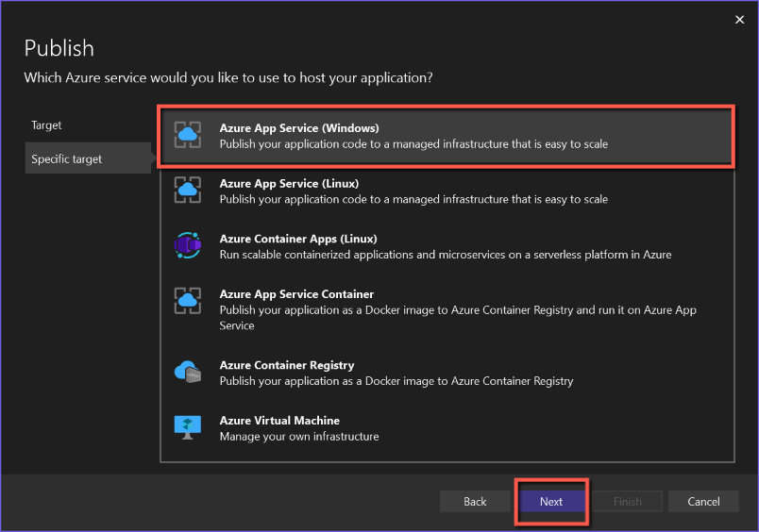This screenshot has width=759, height=532.
Task: Close the Publish window with X
Action: pos(738,19)
